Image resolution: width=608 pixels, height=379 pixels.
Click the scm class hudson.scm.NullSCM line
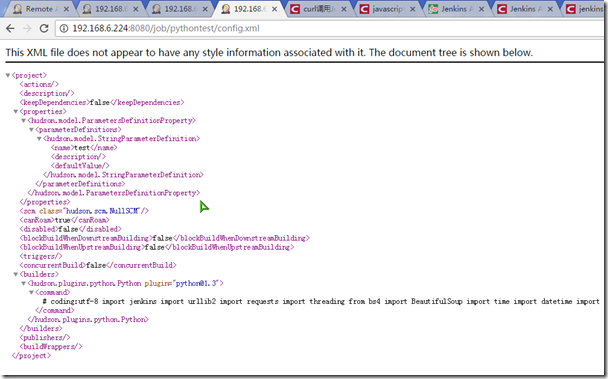84,211
